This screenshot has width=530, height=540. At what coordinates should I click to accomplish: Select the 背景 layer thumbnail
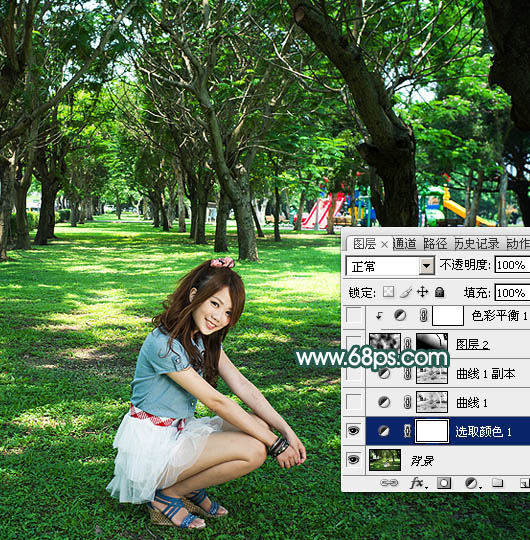pos(385,459)
